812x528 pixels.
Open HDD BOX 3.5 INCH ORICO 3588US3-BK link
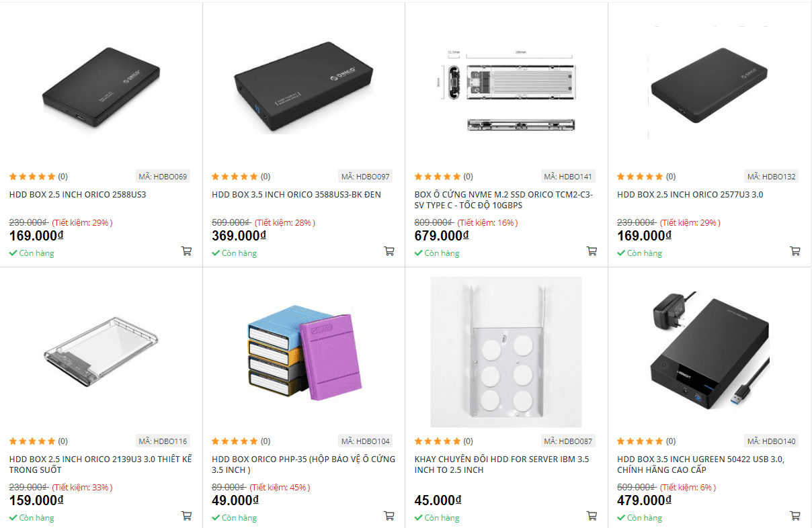pos(296,195)
